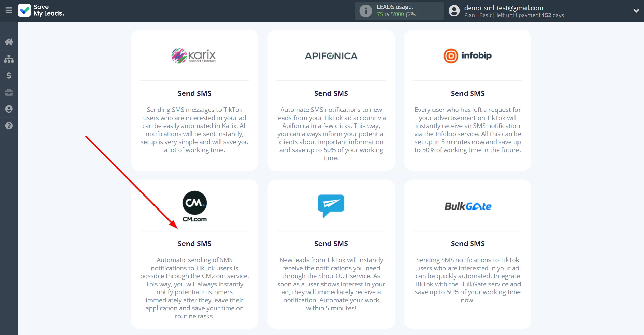
Task: Open the profile icon in sidebar
Action: [x=9, y=109]
